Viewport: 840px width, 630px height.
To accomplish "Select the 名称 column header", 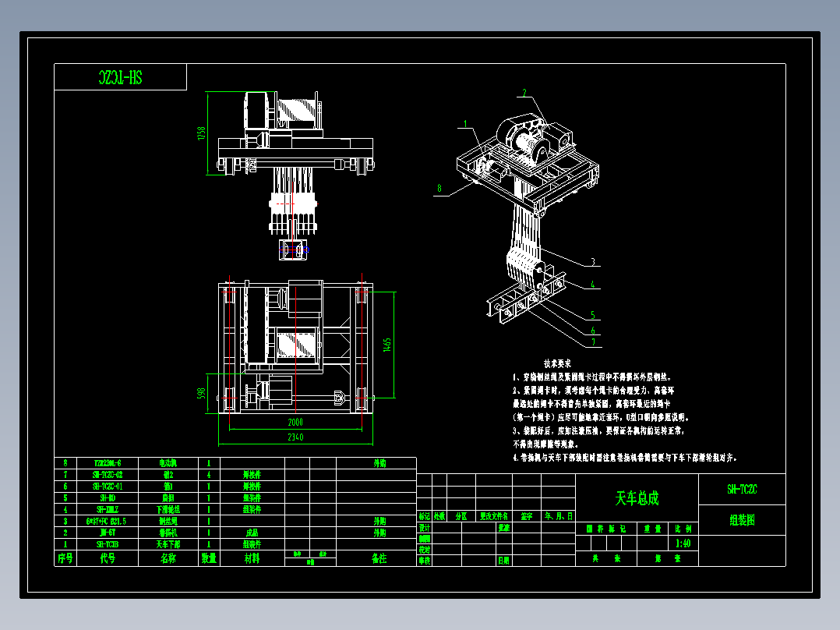I will pos(168,558).
